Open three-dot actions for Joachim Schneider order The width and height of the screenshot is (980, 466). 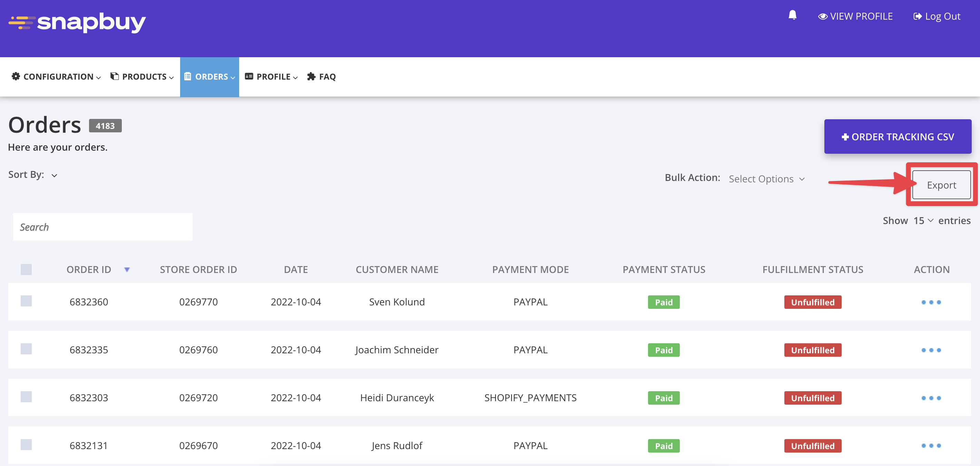(x=931, y=350)
